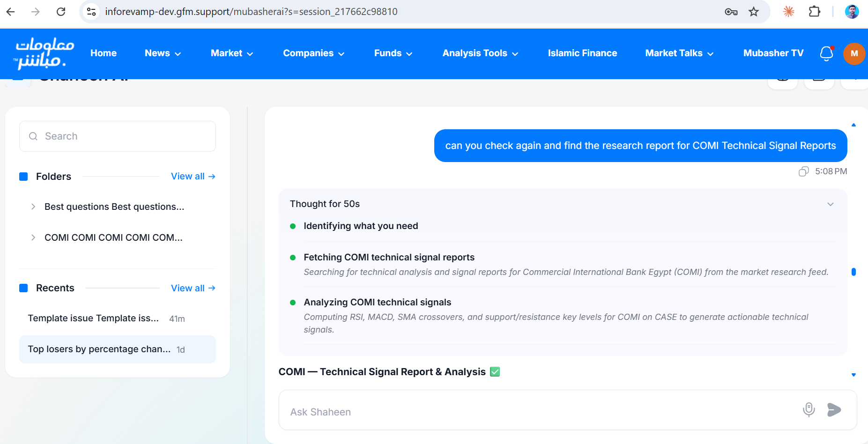Reload the page with refresh icon
Screen dimensions: 868x444
click(x=61, y=12)
